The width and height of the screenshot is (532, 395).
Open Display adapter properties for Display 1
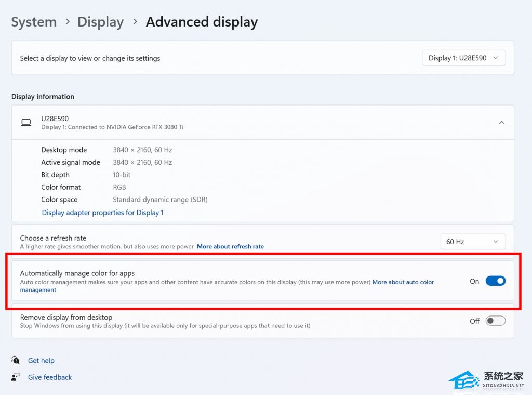[x=102, y=213]
